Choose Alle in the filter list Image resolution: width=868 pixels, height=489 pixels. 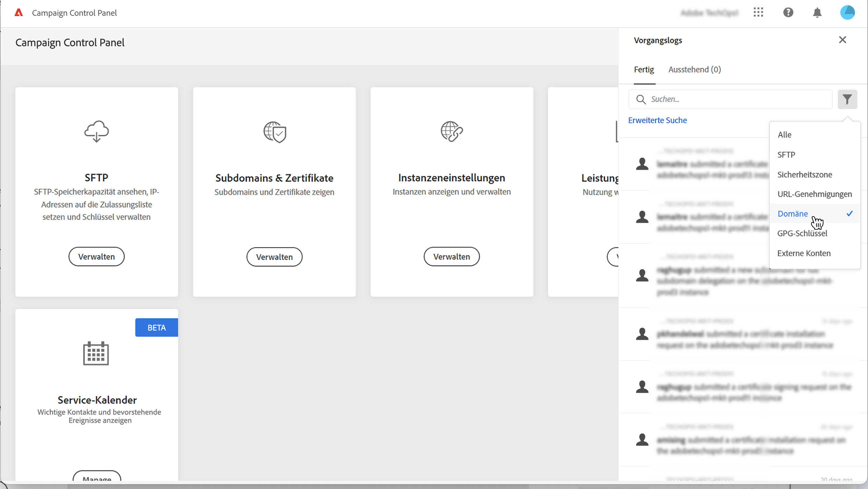(x=784, y=134)
